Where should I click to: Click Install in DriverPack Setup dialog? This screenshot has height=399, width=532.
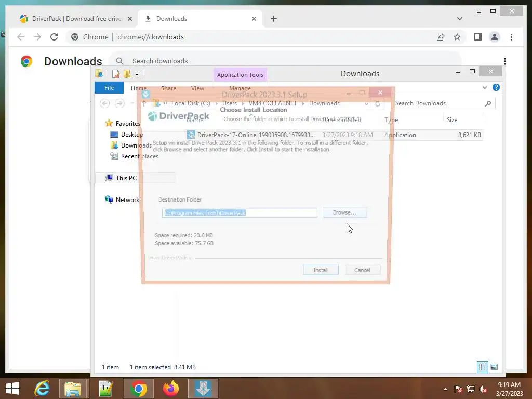click(x=321, y=270)
